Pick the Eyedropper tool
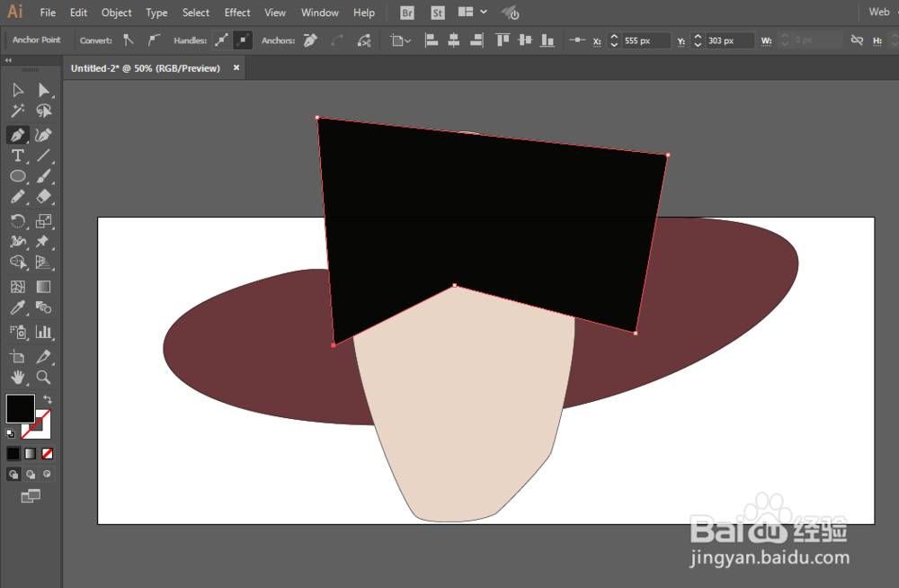Image resolution: width=899 pixels, height=588 pixels. click(17, 308)
